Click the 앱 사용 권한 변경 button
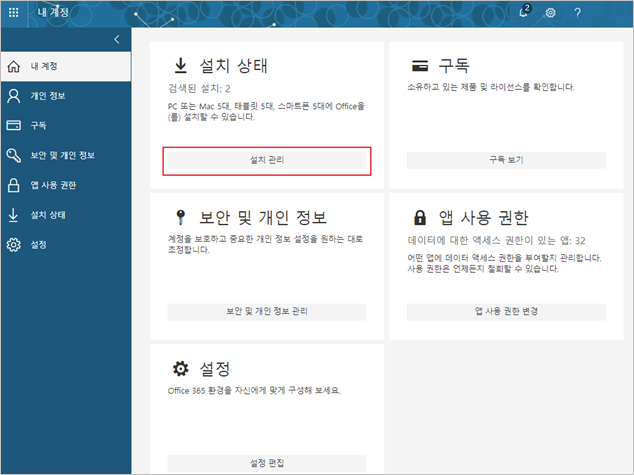 point(506,312)
